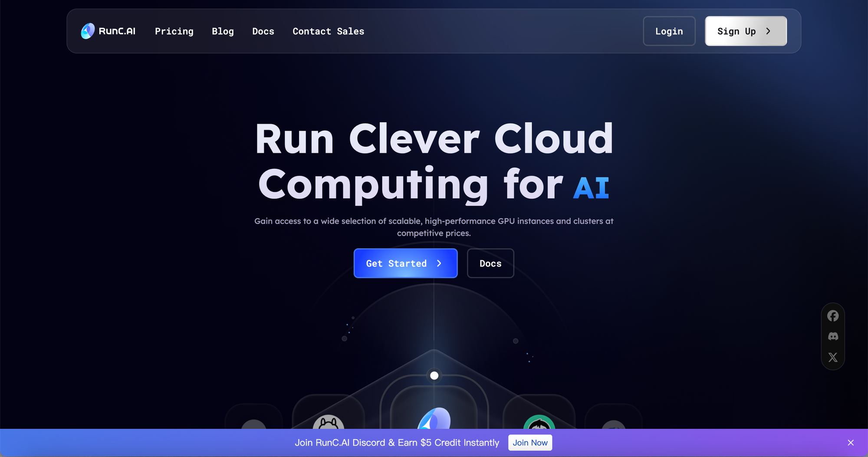Open the X (Twitter) social icon
868x457 pixels.
coord(833,357)
